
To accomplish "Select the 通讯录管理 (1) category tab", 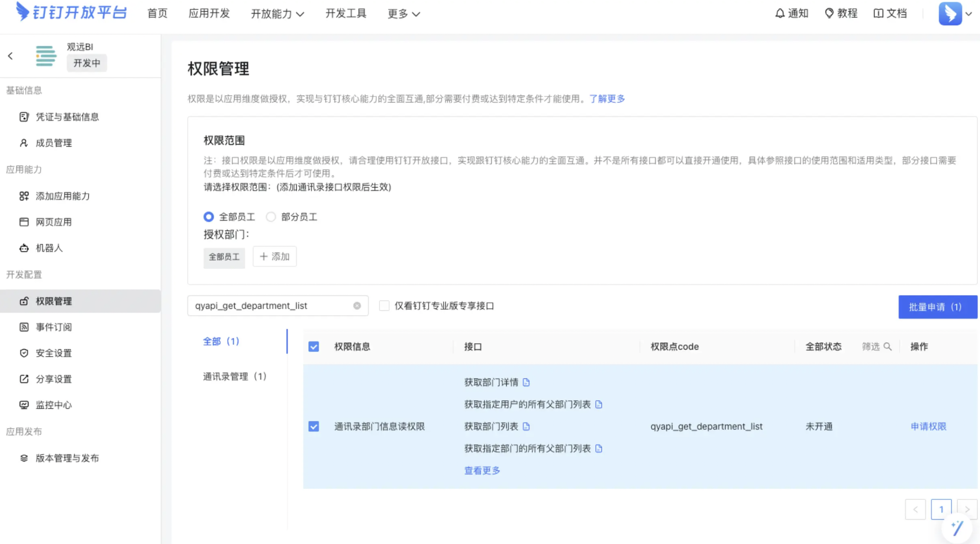I will [235, 377].
